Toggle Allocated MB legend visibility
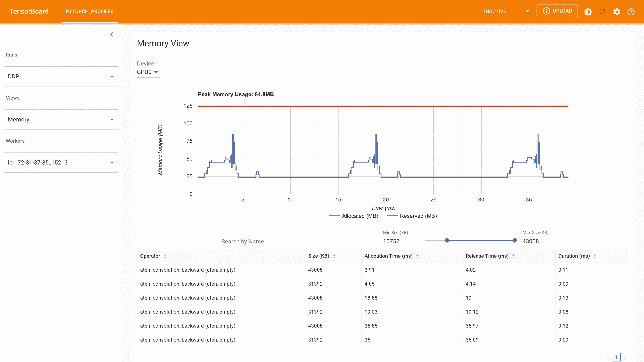Viewport: 644px width, 362px height. [x=354, y=216]
